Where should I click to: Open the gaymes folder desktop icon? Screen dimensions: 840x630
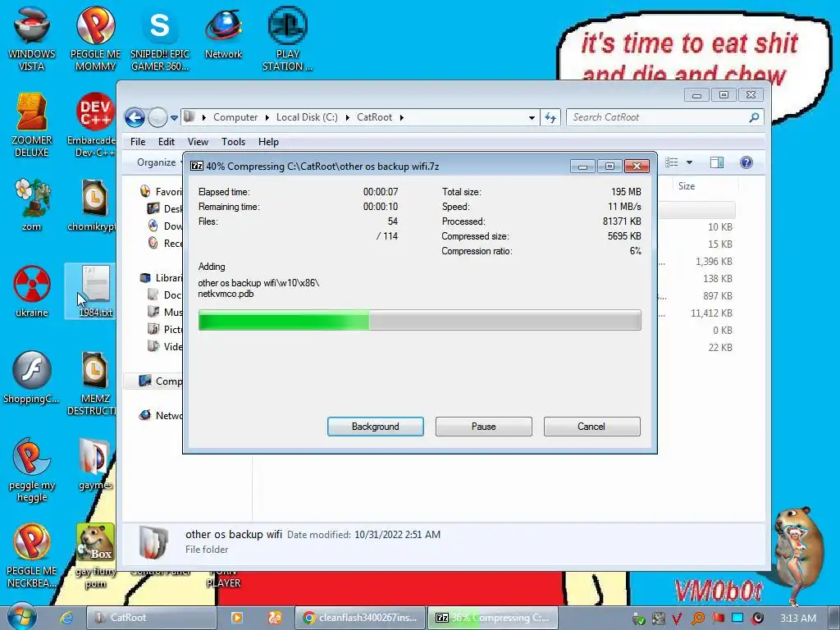click(95, 464)
